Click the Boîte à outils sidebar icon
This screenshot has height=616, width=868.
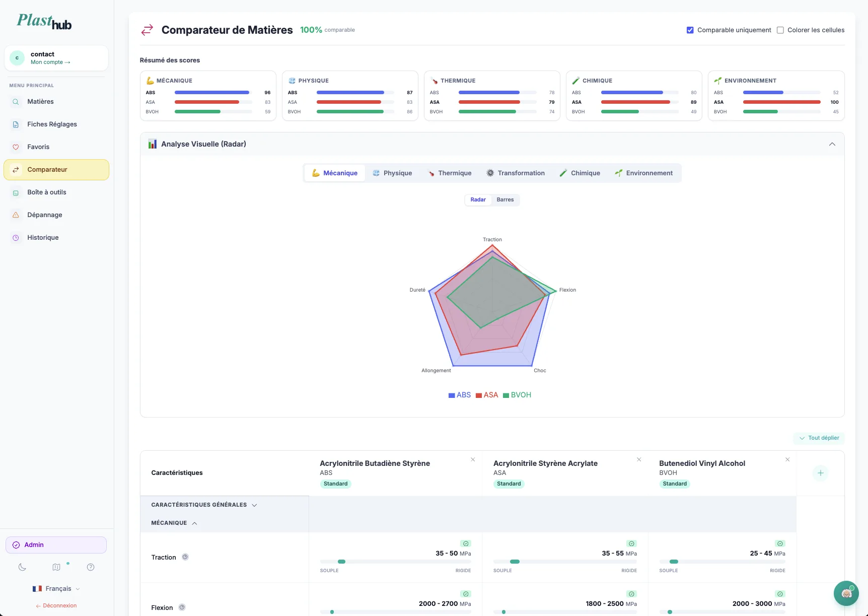(15, 192)
